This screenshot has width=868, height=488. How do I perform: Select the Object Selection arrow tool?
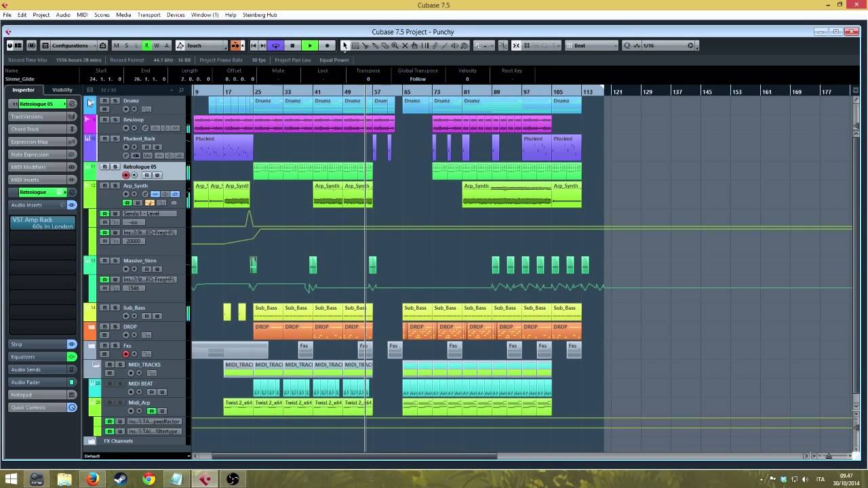click(345, 45)
